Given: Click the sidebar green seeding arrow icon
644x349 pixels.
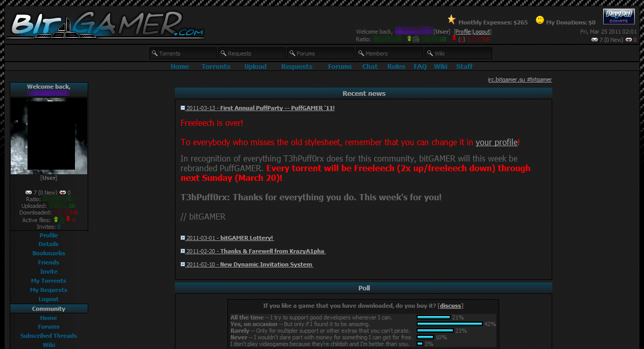Looking at the screenshot, I should click(x=56, y=220).
